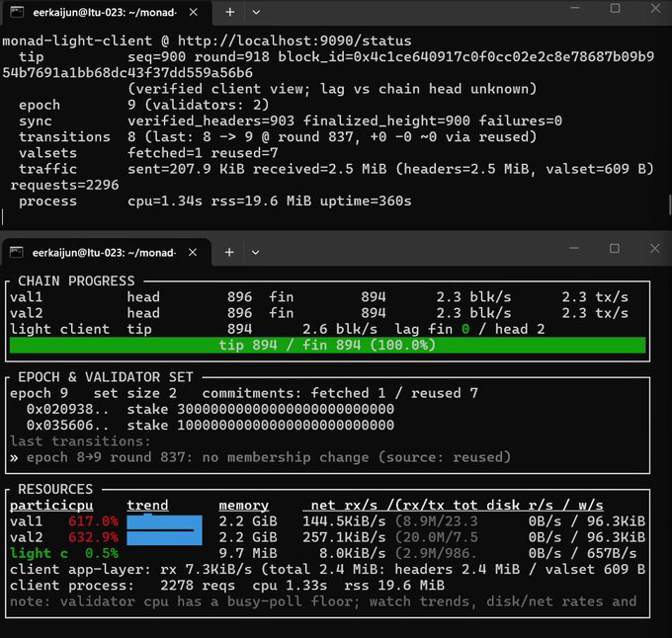Click 2278 reqs in client process line
The width and height of the screenshot is (672, 638).
(x=198, y=586)
